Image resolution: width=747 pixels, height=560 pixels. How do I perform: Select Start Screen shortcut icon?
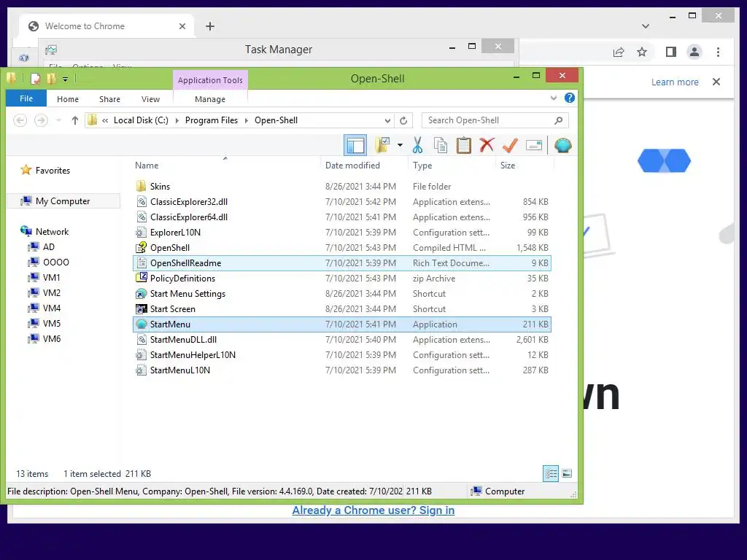(141, 308)
